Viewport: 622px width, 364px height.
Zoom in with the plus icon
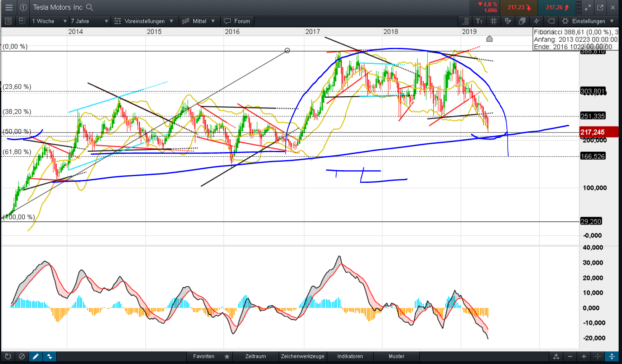pos(584,356)
